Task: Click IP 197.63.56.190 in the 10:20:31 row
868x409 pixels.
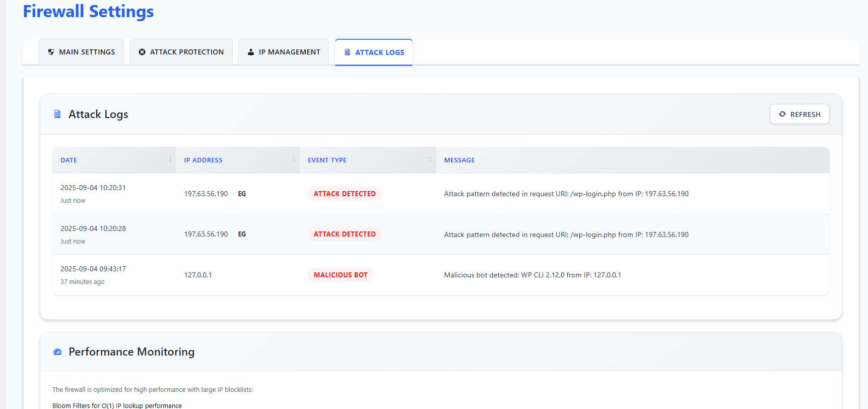Action: point(206,194)
